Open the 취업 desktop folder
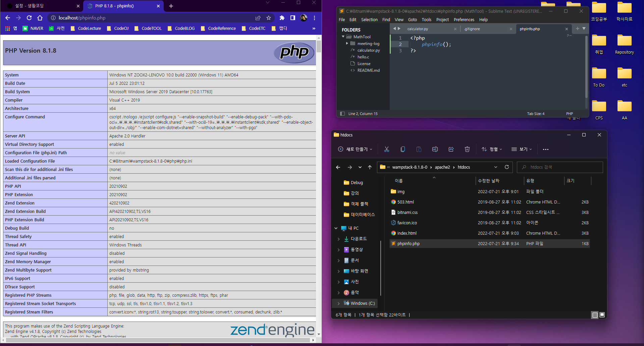 (599, 45)
